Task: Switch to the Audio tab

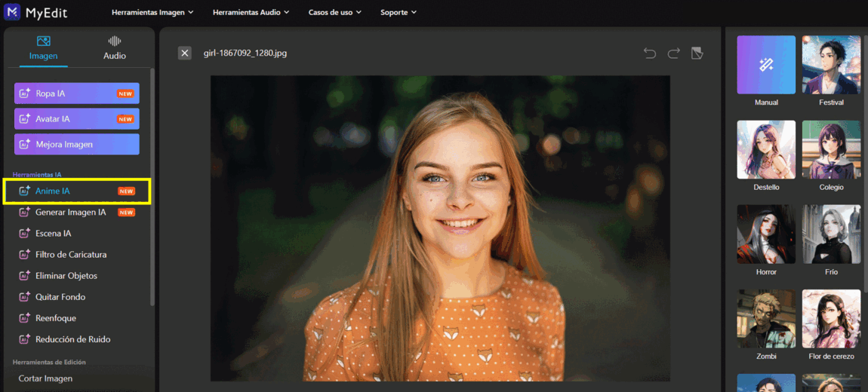Action: (x=115, y=47)
